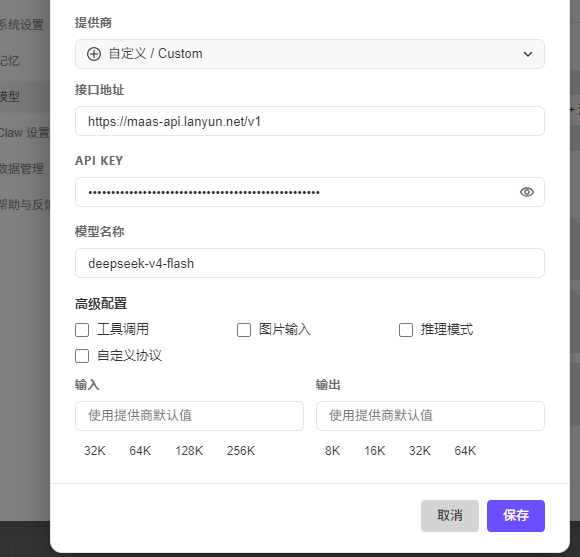Select the 32K output preset

(x=420, y=451)
